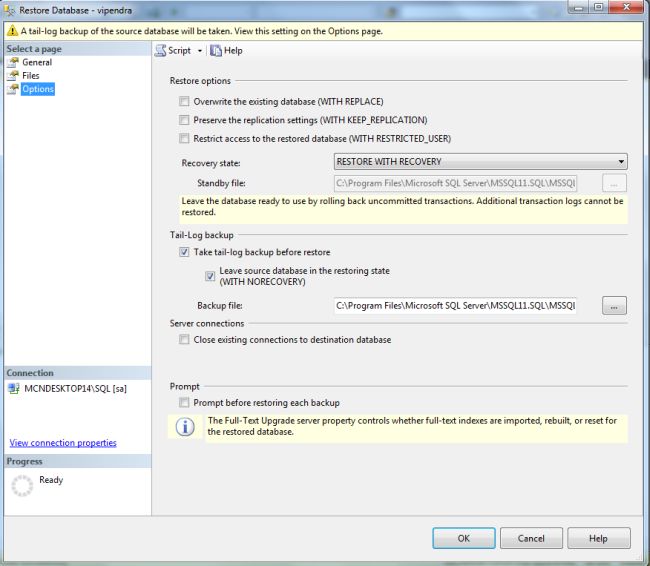Viewport: 650px width, 566px height.
Task: Click the server connection icon
Action: pos(14,389)
